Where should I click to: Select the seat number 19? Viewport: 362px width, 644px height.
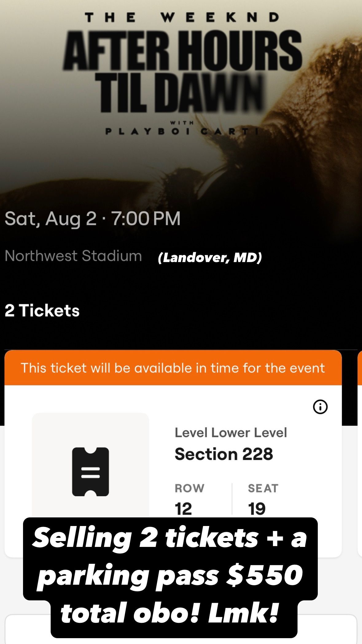[x=257, y=509]
